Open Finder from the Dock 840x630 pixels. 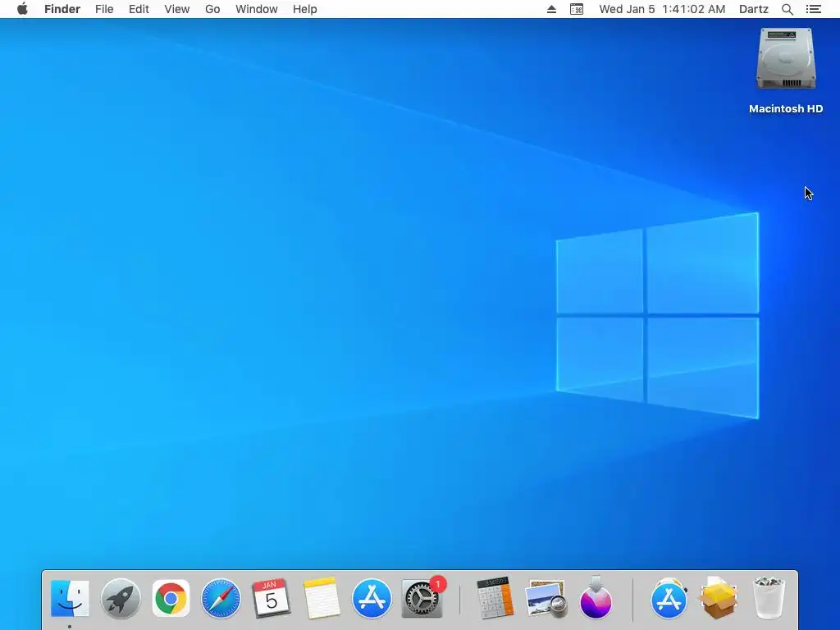(70, 598)
